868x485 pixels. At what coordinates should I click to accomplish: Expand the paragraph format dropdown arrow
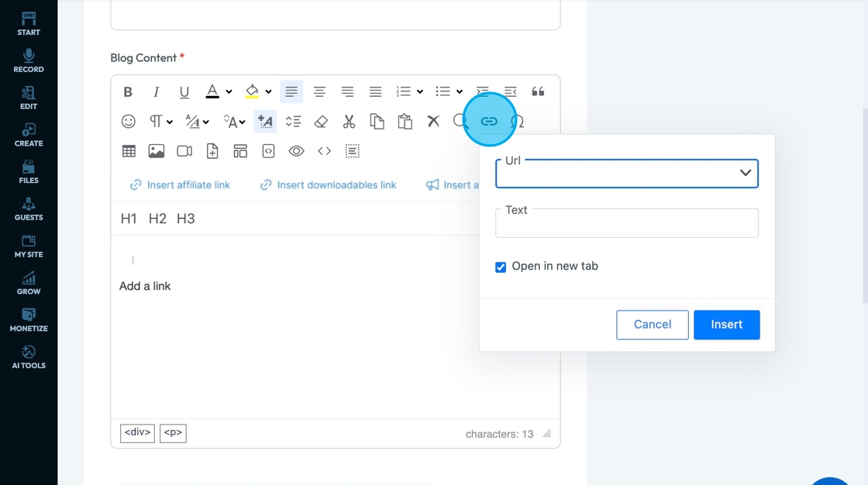[170, 122]
